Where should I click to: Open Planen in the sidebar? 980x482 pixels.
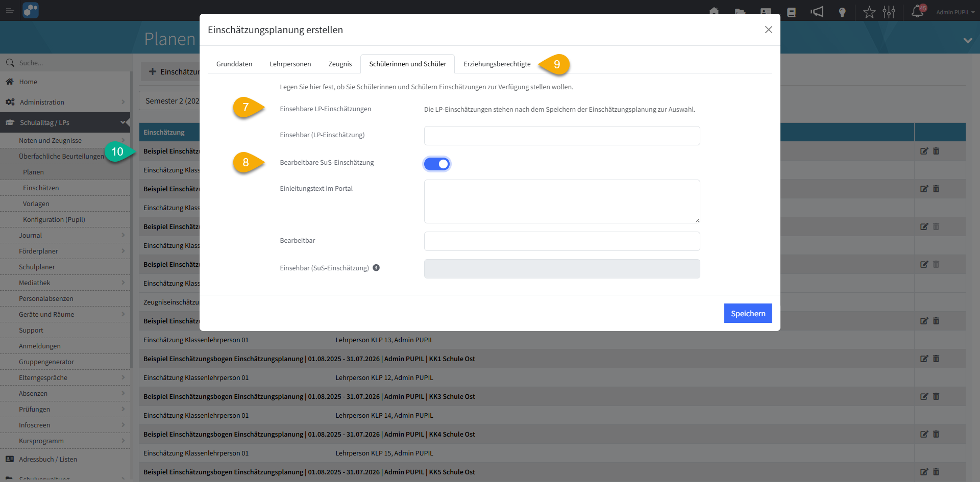(x=33, y=172)
